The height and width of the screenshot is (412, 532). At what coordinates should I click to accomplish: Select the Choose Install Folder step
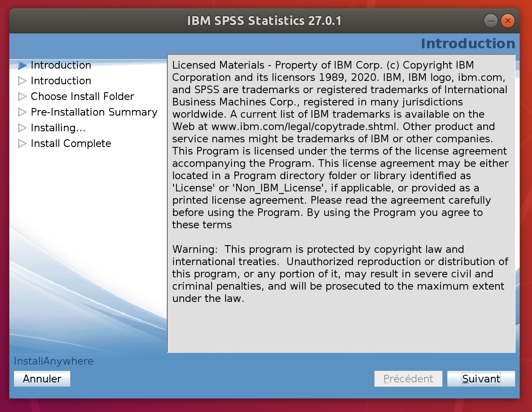click(82, 97)
